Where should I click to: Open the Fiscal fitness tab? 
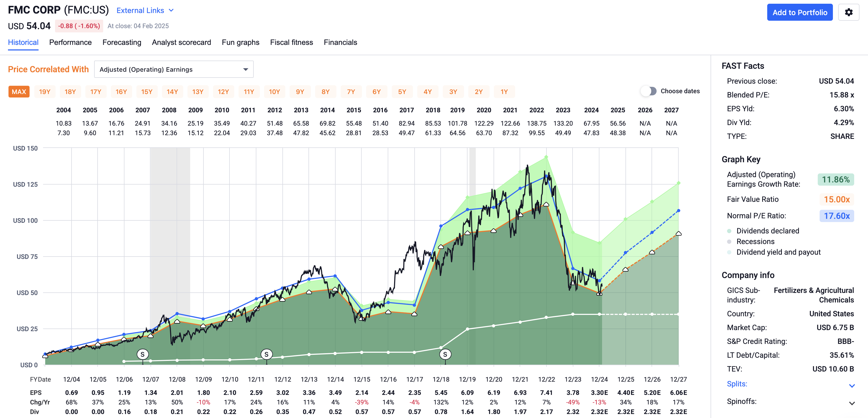point(291,42)
